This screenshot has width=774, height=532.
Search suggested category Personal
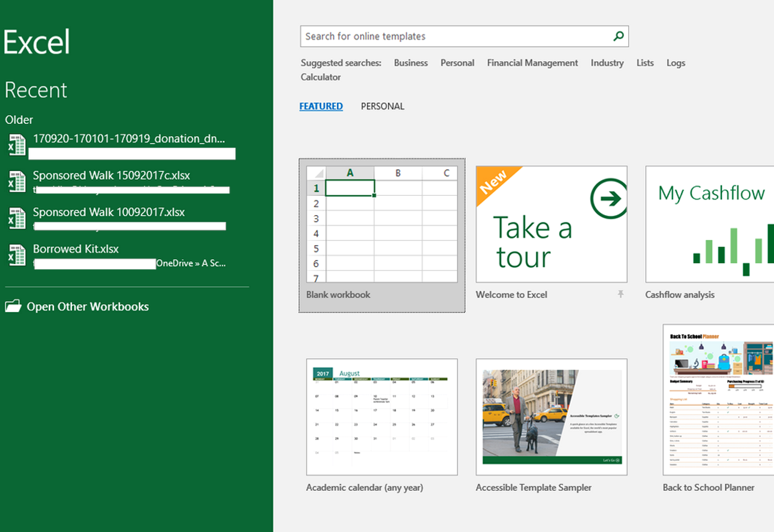point(457,63)
